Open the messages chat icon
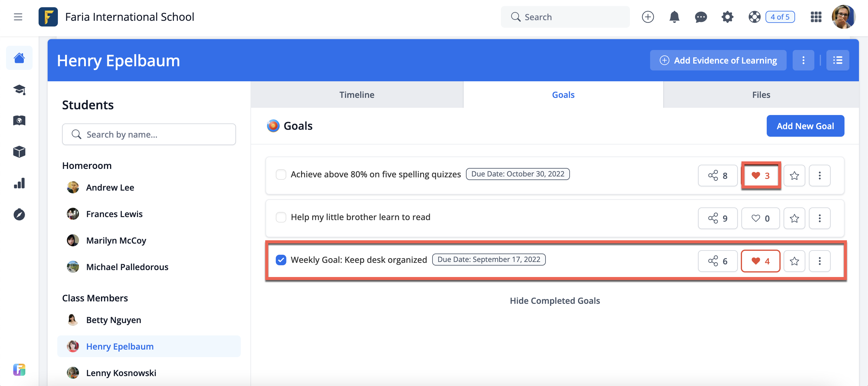 701,17
